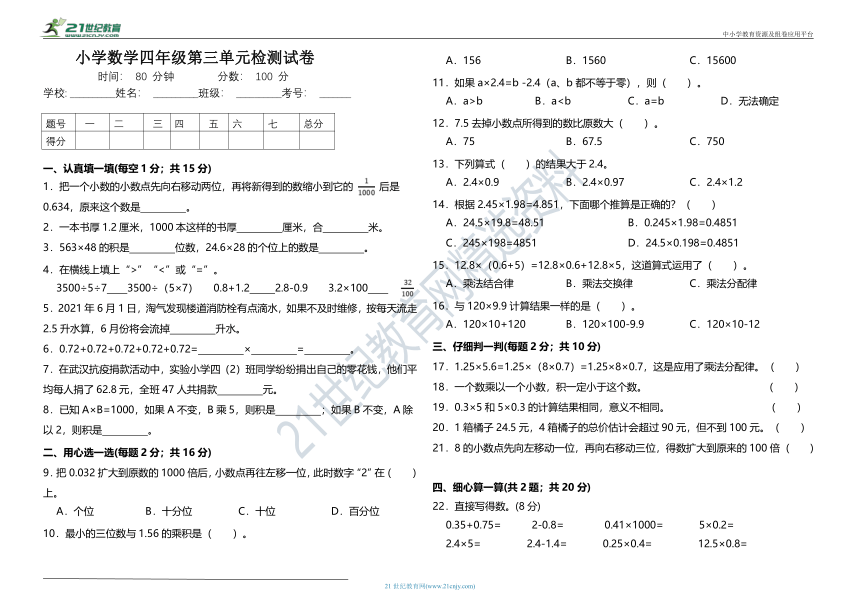Choose option "B. 1560" for question 10

(x=586, y=60)
